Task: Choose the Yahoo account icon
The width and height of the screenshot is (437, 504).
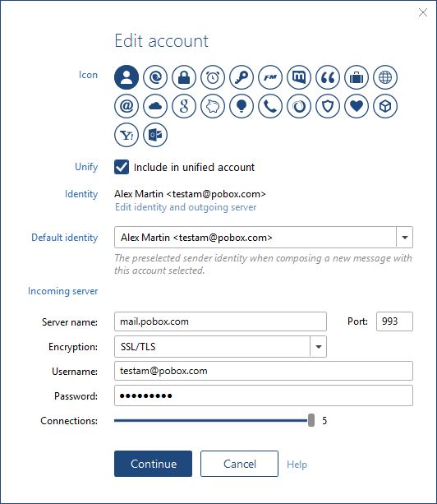Action: pos(126,135)
